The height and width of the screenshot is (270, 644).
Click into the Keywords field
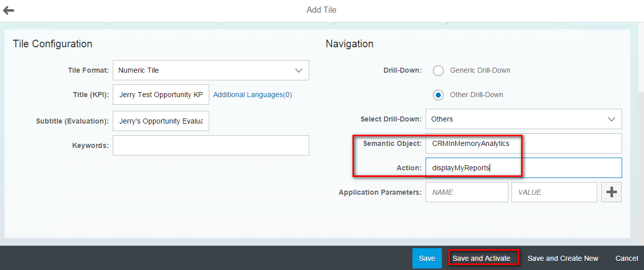pos(211,145)
